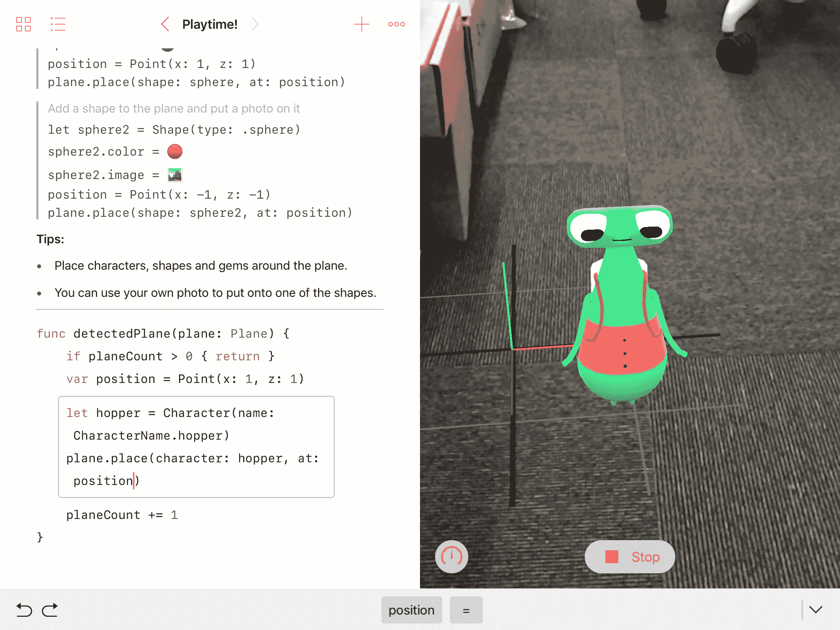Open the table of contents list icon
The height and width of the screenshot is (630, 840).
pos(58,24)
